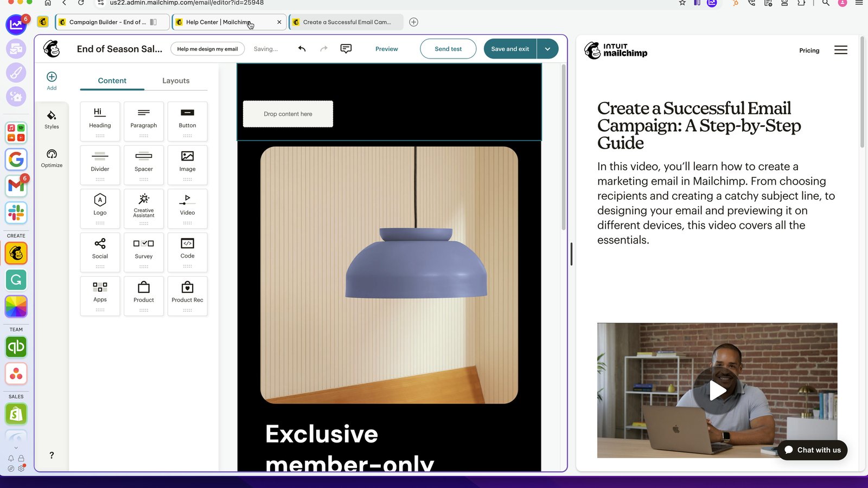Select the Button content block

(x=187, y=121)
